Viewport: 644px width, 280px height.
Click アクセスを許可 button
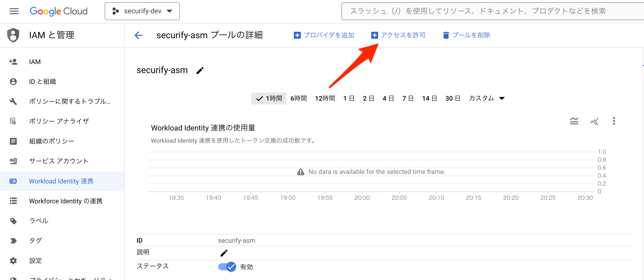point(398,35)
